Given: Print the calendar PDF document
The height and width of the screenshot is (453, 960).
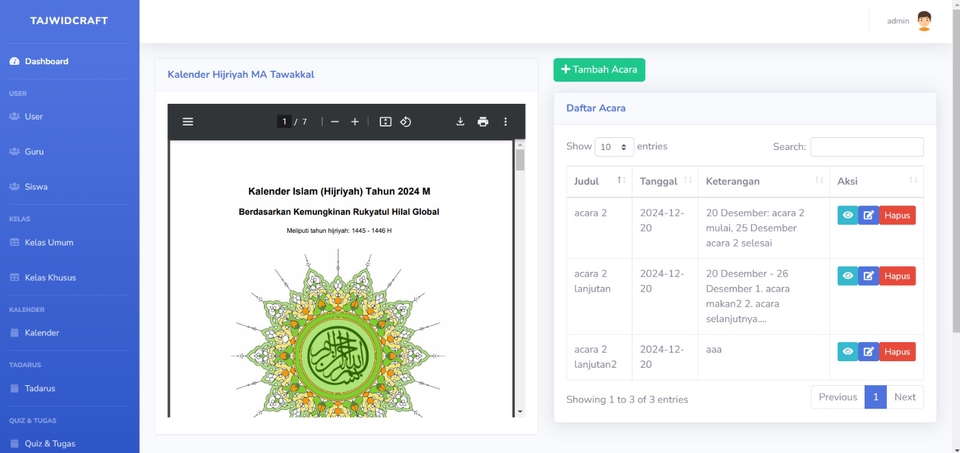Looking at the screenshot, I should (483, 122).
